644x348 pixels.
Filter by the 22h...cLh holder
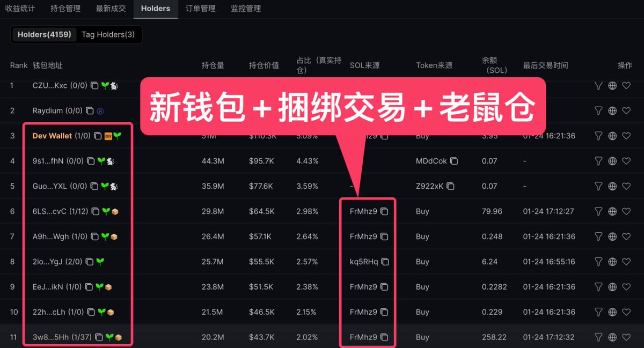click(598, 312)
